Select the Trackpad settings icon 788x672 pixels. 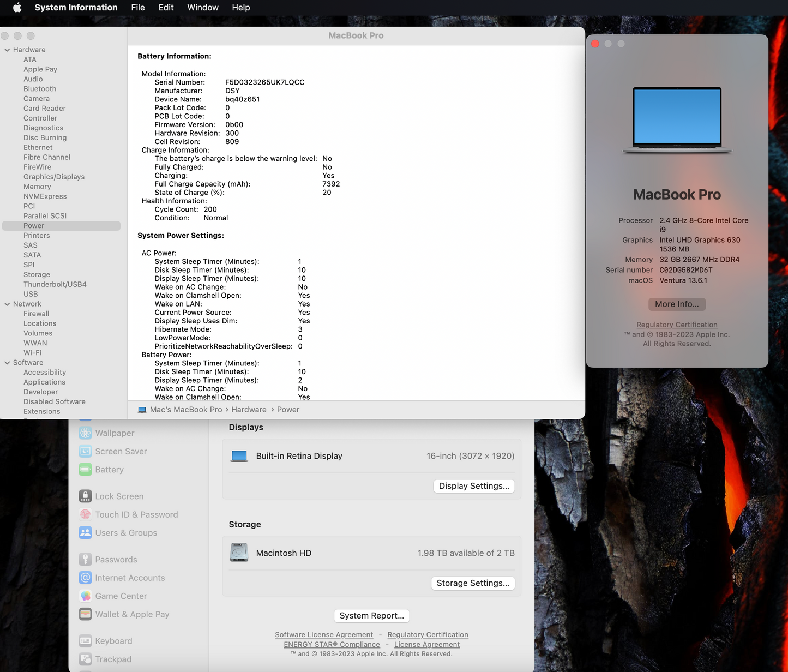pos(113,659)
